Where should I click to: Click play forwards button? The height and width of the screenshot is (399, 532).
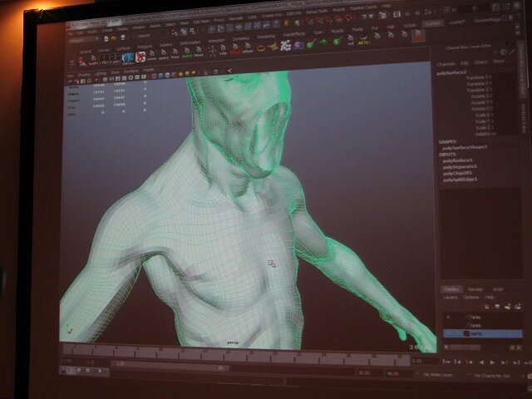pyautogui.click(x=492, y=362)
